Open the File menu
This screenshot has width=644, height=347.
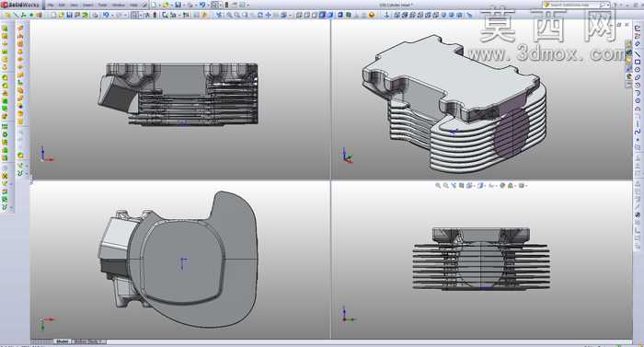(x=50, y=5)
